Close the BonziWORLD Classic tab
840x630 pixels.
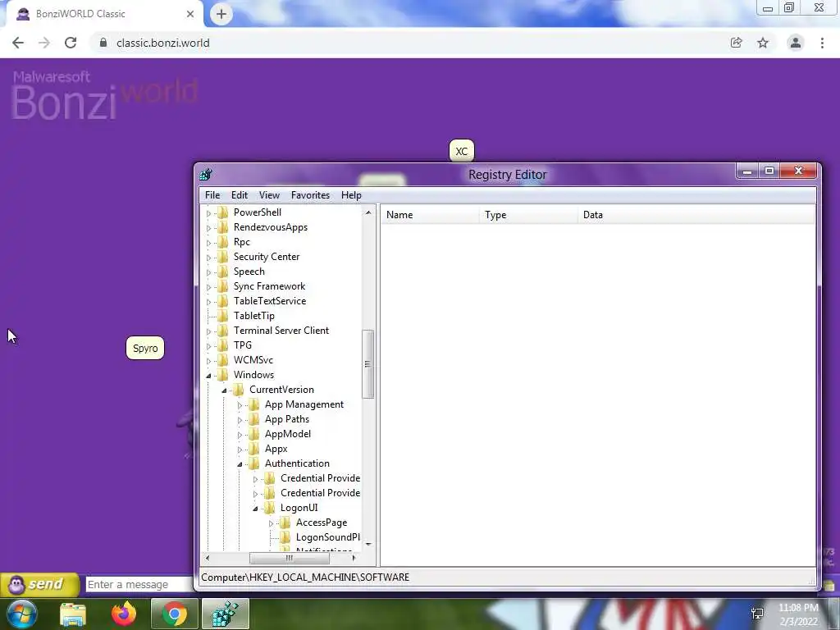(190, 14)
